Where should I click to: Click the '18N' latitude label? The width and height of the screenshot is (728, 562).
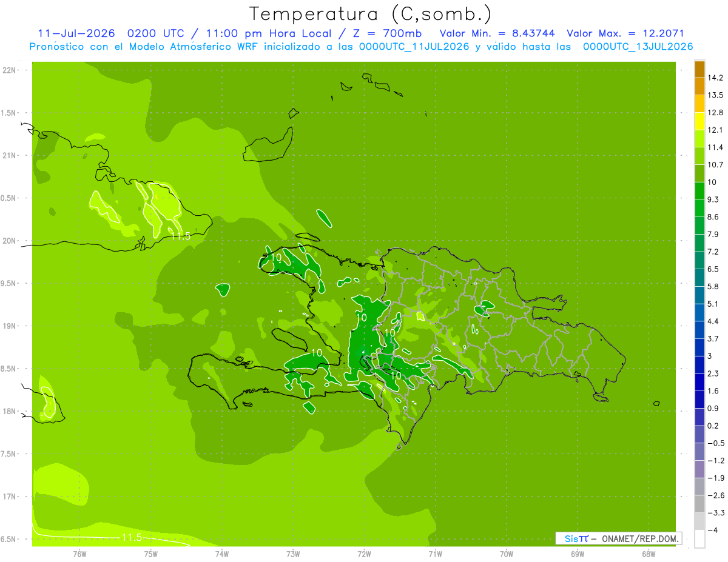(x=10, y=411)
